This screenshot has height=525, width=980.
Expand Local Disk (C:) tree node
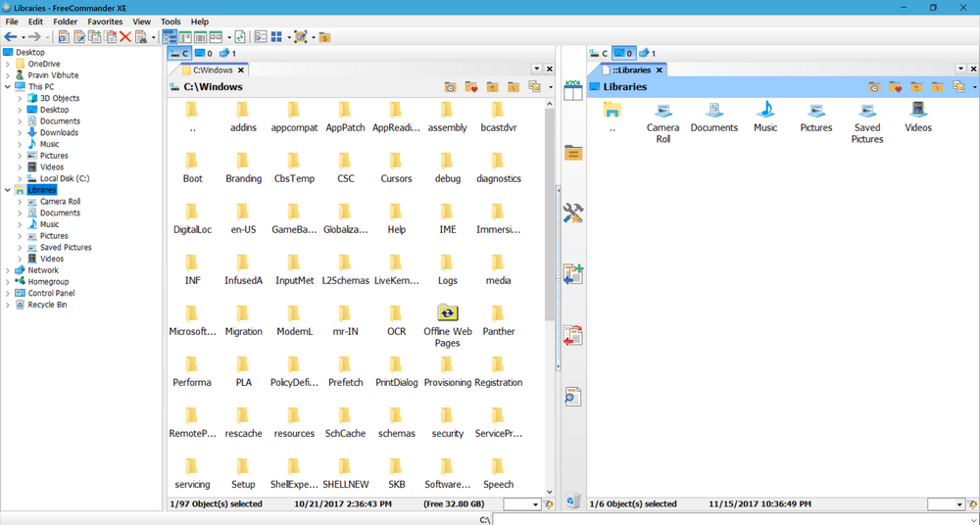click(x=20, y=178)
